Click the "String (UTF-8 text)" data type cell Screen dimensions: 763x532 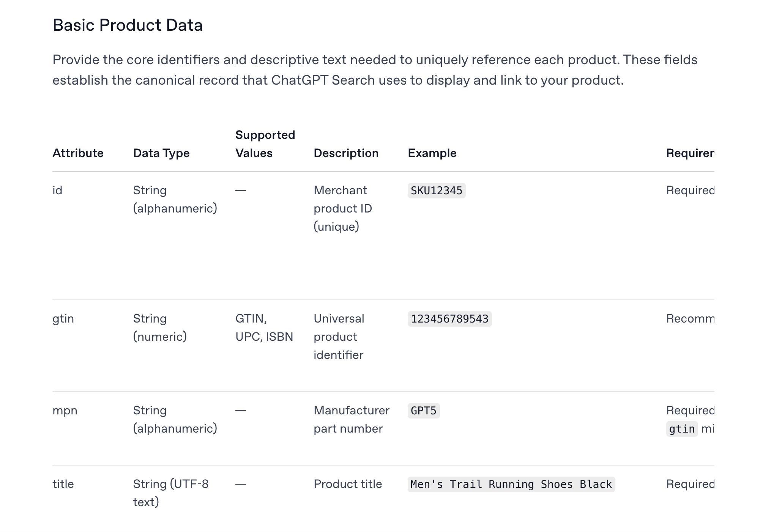170,493
